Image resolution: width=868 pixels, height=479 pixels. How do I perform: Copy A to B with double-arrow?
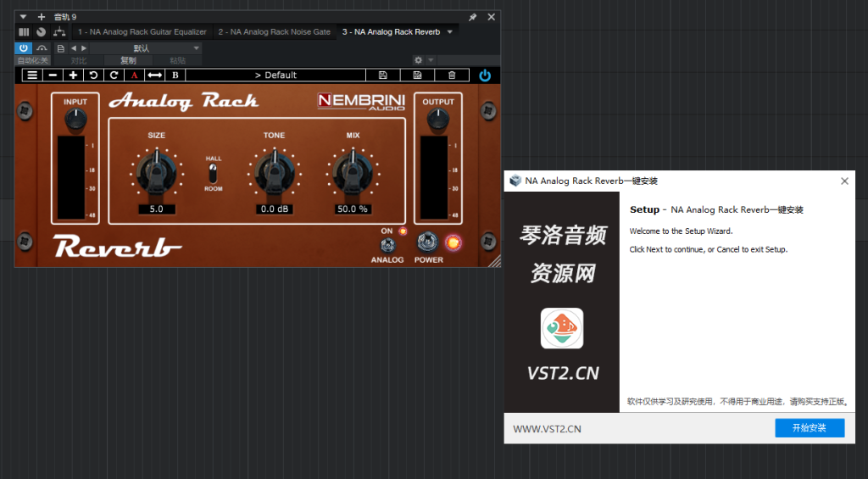154,75
